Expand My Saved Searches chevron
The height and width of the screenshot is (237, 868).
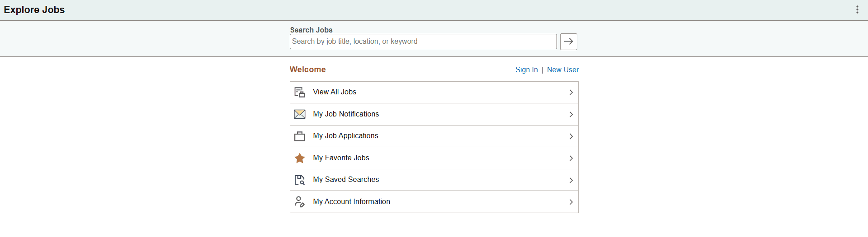click(571, 180)
